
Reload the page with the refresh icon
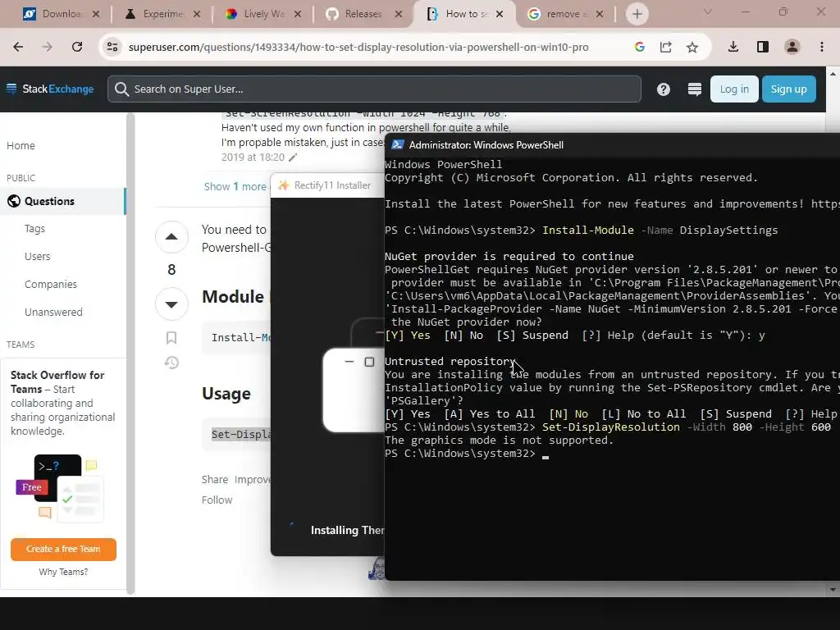(x=77, y=47)
